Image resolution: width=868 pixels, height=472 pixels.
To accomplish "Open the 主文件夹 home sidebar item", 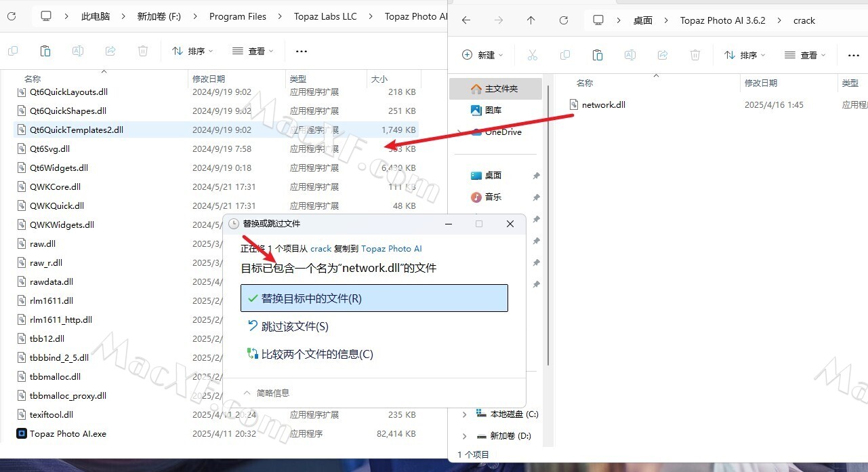I will click(496, 89).
